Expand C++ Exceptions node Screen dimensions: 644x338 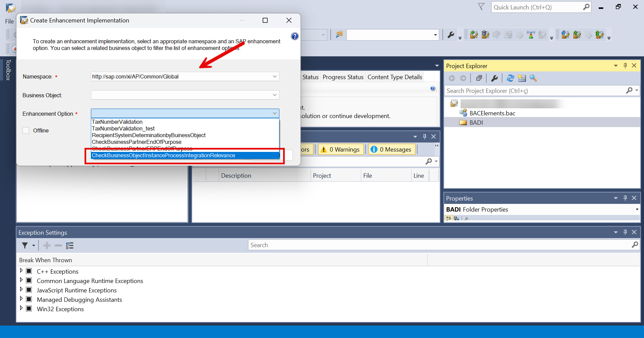click(x=21, y=271)
